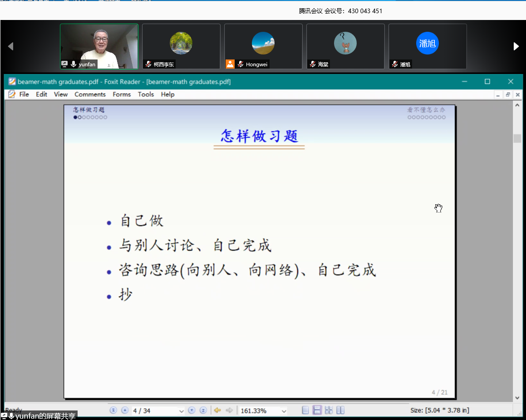Screen dimensions: 526x420
Task: Select continuous page layout icon
Action: (317, 410)
